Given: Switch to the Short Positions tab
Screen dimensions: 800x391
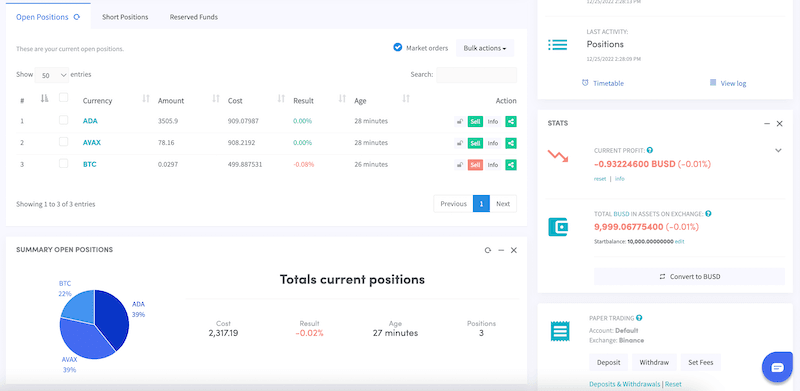Looking at the screenshot, I should (125, 17).
